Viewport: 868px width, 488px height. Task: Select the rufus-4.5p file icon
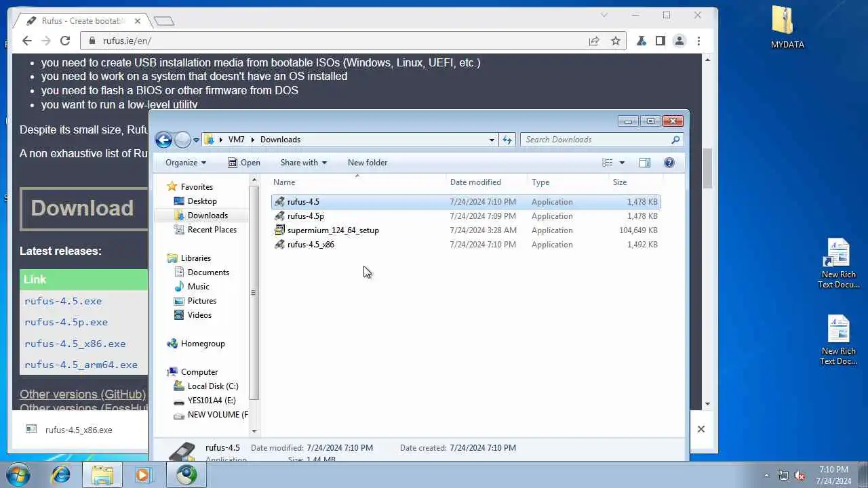tap(279, 216)
